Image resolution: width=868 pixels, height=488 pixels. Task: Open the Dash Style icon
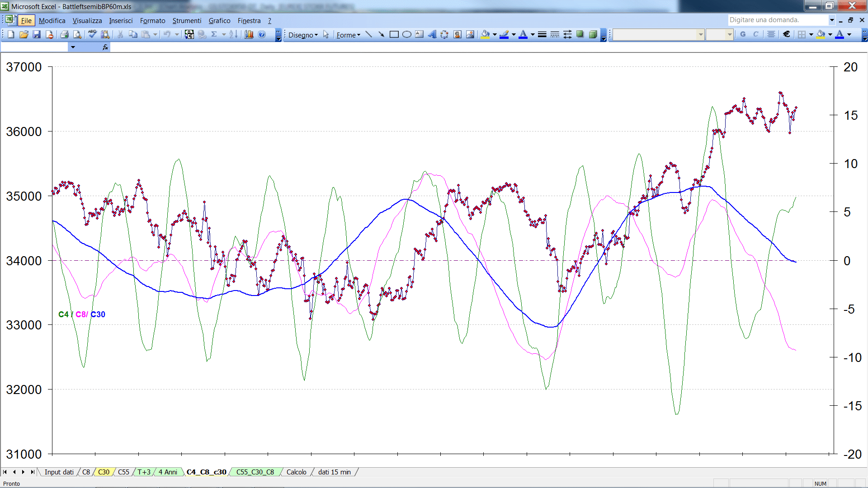coord(555,34)
